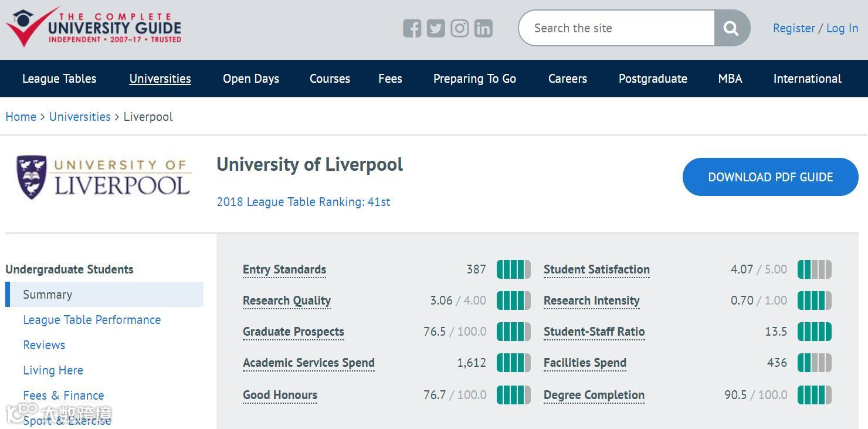Viewport: 868px width, 429px height.
Task: Select Open Days in navigation bar
Action: (251, 79)
